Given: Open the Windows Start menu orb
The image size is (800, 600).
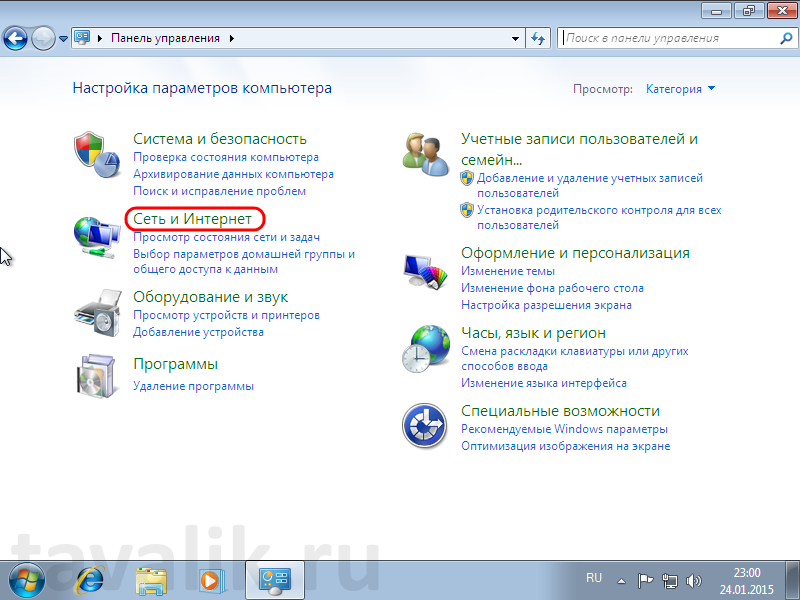Looking at the screenshot, I should click(x=27, y=580).
